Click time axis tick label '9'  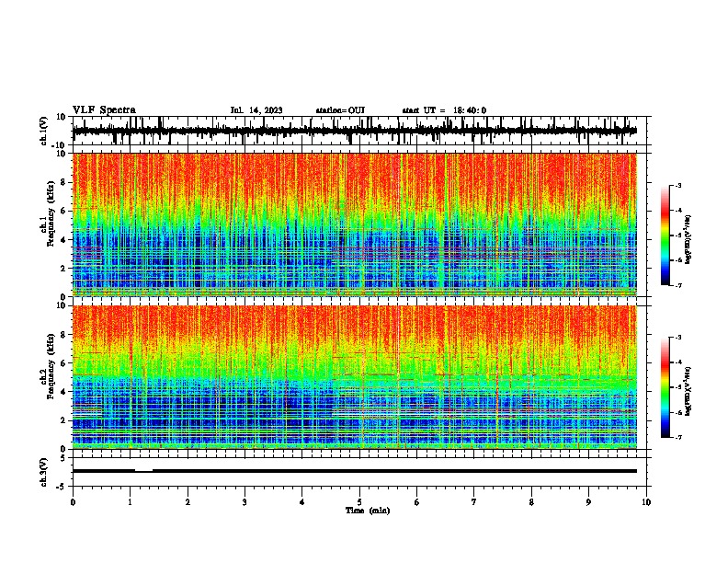coord(588,502)
